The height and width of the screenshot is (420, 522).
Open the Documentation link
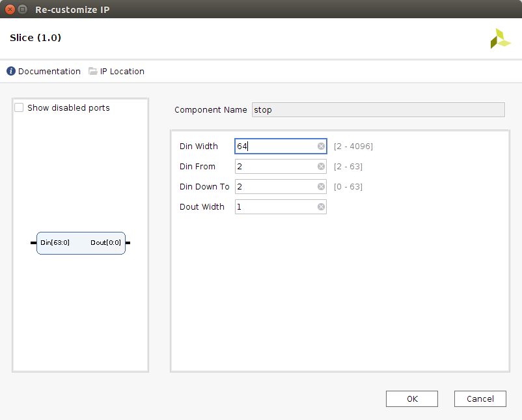pos(49,72)
